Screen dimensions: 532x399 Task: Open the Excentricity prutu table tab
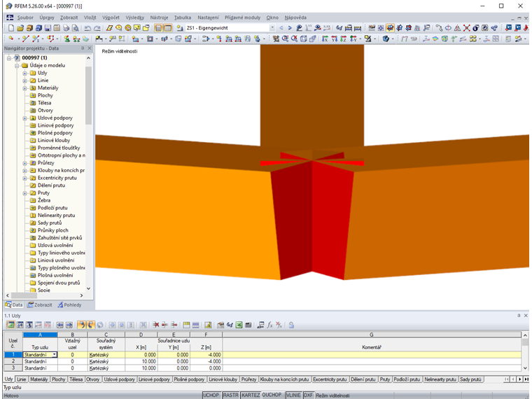pyautogui.click(x=330, y=379)
